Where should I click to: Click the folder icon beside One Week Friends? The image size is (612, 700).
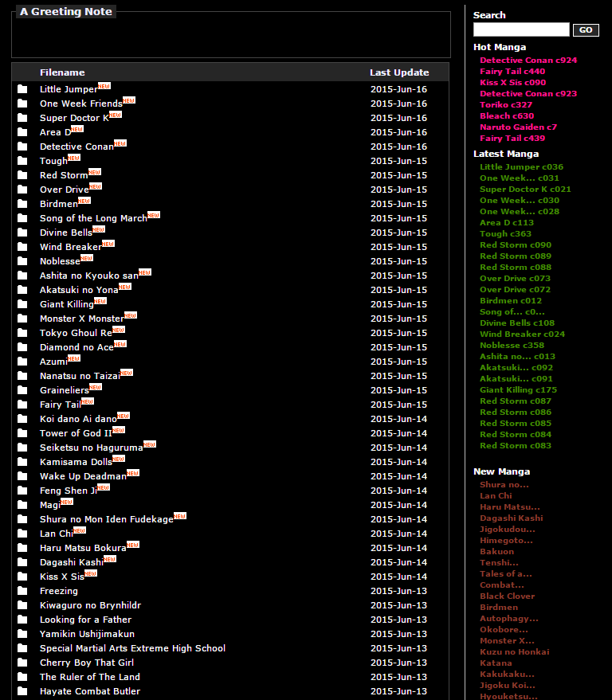point(22,103)
